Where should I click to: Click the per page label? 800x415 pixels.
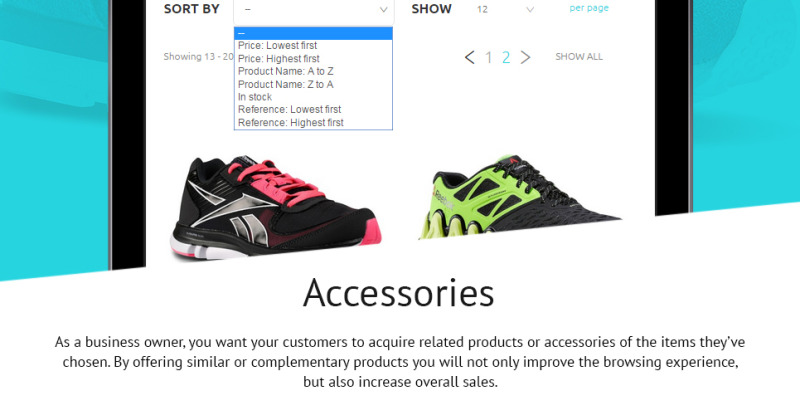click(589, 8)
